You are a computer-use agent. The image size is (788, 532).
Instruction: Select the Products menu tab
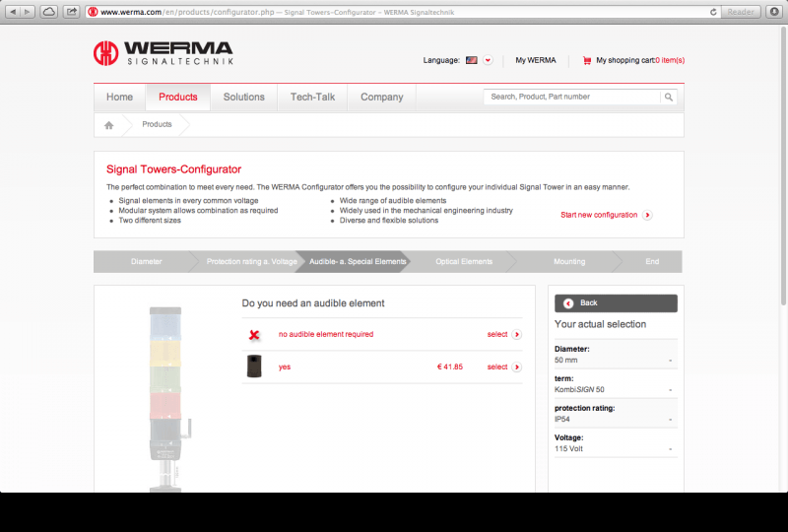point(178,98)
